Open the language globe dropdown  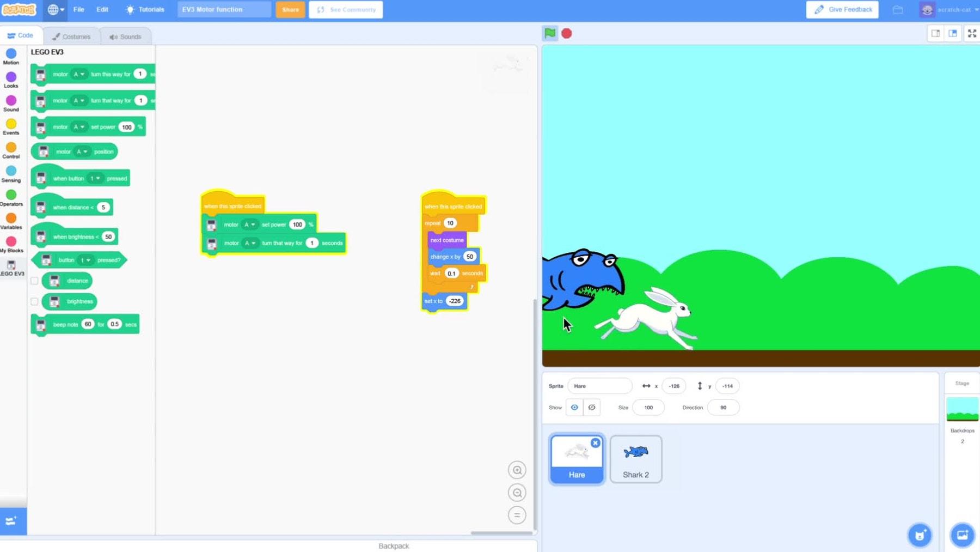56,9
